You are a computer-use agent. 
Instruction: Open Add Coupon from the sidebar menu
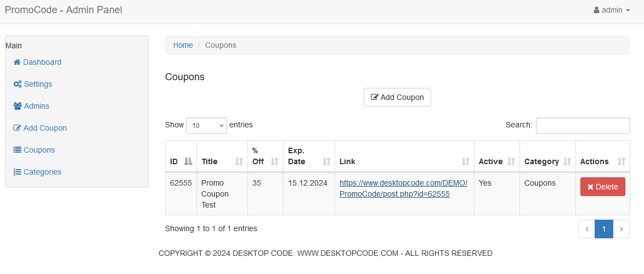click(x=45, y=128)
